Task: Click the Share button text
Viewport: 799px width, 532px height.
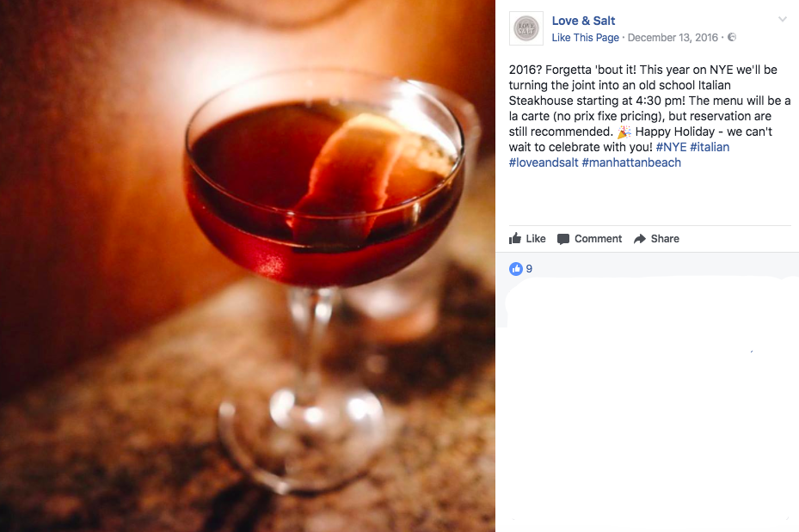Action: tap(665, 239)
